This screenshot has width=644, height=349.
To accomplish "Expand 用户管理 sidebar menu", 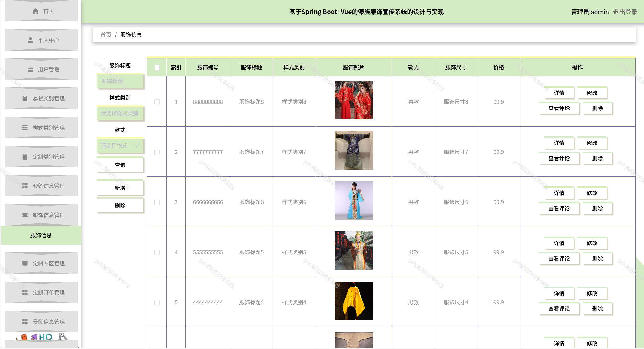I will click(41, 69).
